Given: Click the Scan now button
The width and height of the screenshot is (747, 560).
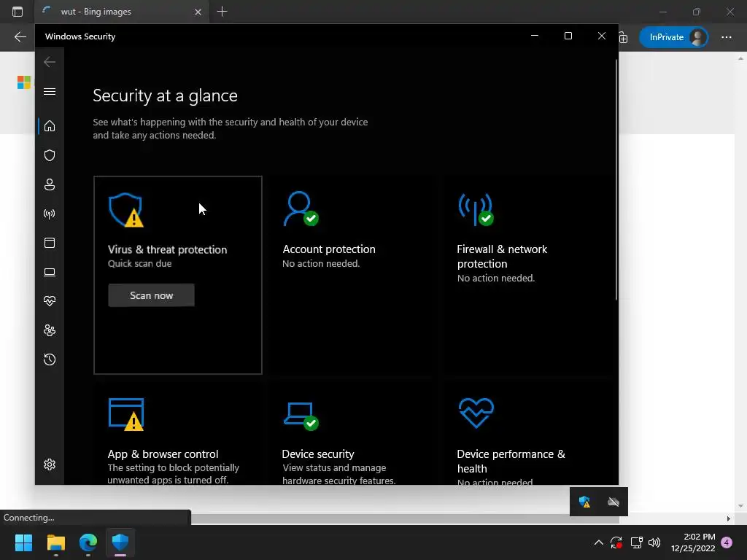Looking at the screenshot, I should coord(151,295).
